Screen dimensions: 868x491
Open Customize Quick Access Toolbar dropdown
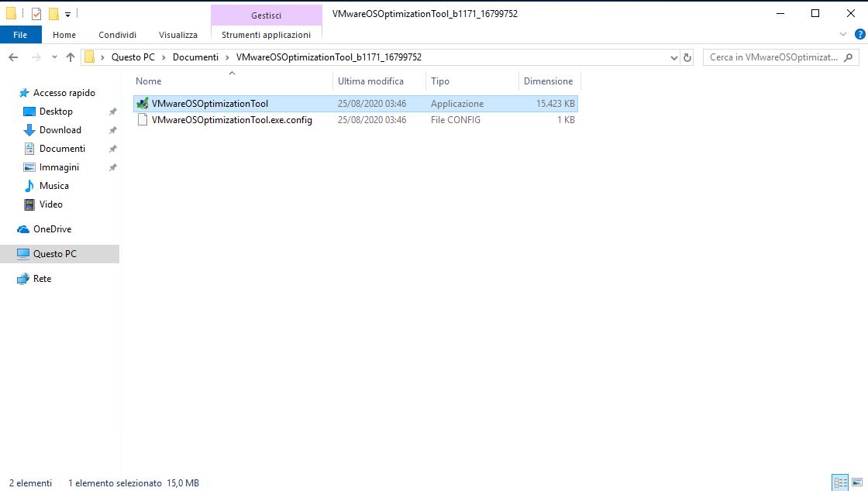[67, 15]
